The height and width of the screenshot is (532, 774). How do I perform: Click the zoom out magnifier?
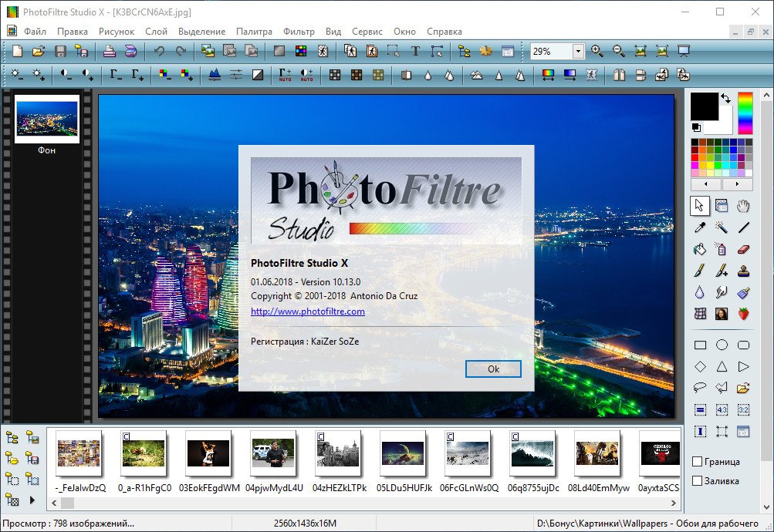pos(619,51)
